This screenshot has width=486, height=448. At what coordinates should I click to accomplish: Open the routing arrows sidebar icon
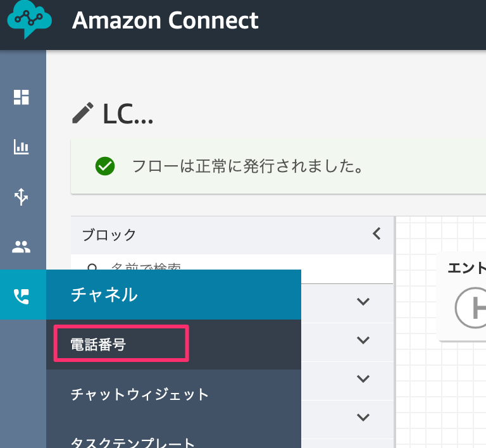click(x=22, y=197)
